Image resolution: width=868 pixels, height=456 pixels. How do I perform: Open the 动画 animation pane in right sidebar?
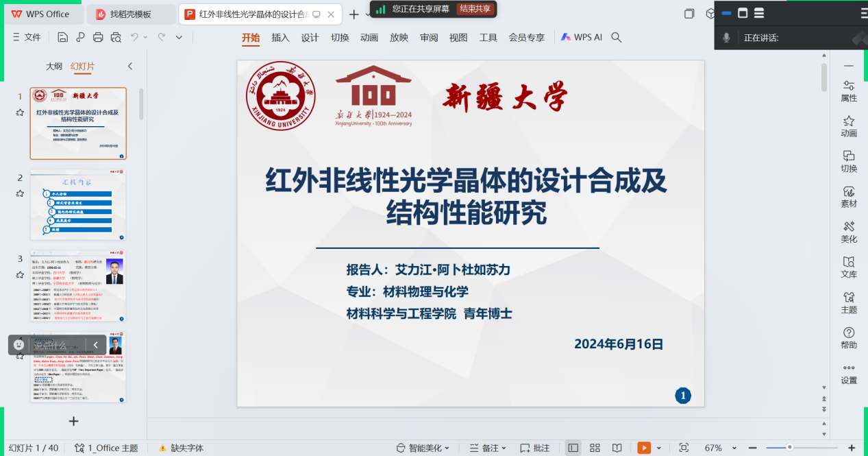pyautogui.click(x=849, y=126)
